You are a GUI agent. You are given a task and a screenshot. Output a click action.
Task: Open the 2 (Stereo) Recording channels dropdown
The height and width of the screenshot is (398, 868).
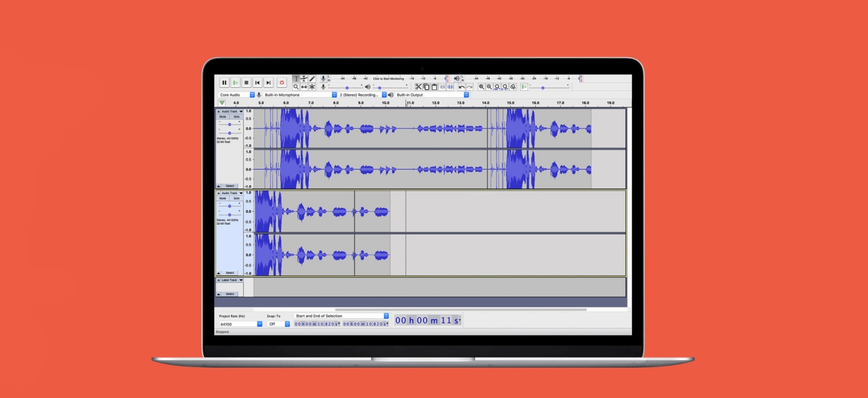362,95
